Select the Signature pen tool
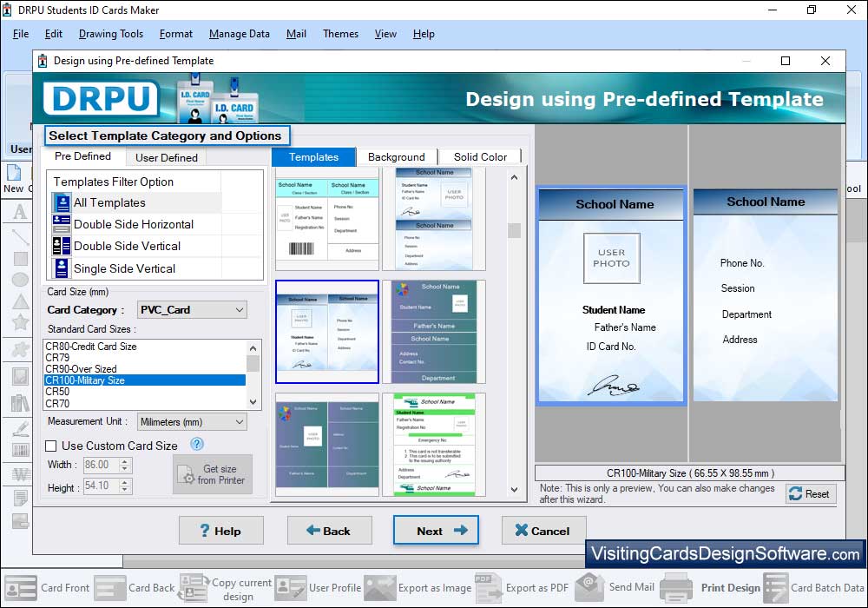This screenshot has height=608, width=868. (x=21, y=428)
